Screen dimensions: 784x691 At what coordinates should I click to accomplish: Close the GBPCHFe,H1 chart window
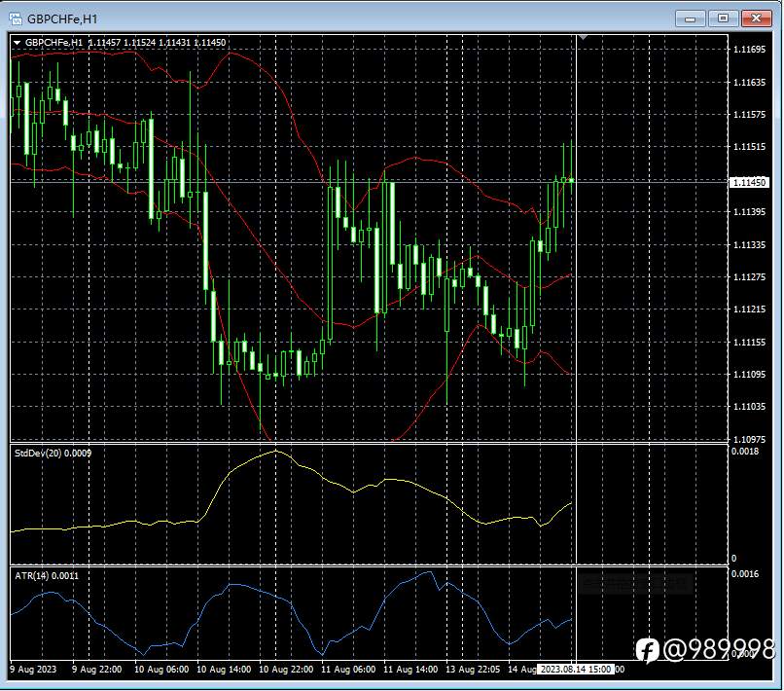tap(756, 18)
